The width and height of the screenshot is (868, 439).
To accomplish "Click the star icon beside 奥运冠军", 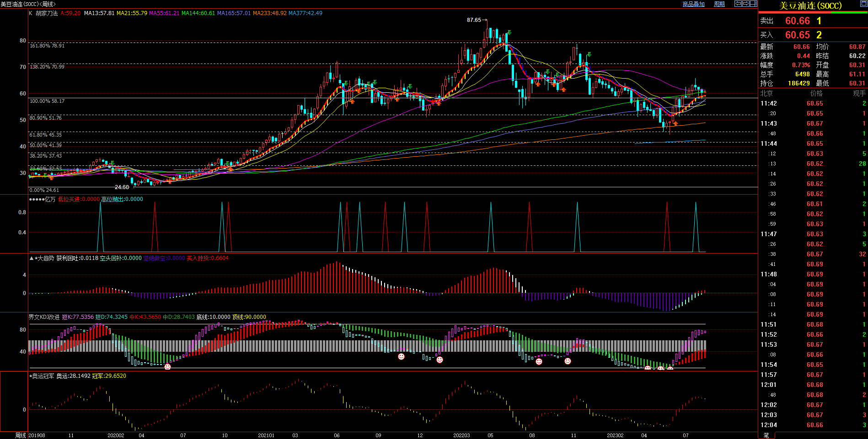I will point(31,376).
